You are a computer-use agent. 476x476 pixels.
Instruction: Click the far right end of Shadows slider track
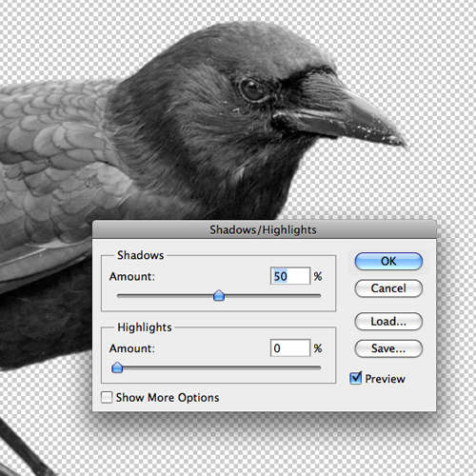click(319, 296)
